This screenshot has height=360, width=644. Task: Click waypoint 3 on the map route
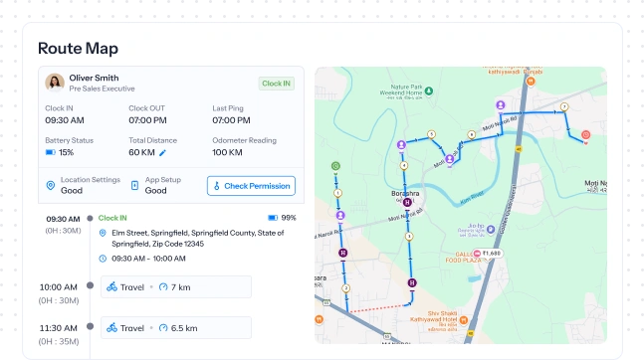pos(409,237)
